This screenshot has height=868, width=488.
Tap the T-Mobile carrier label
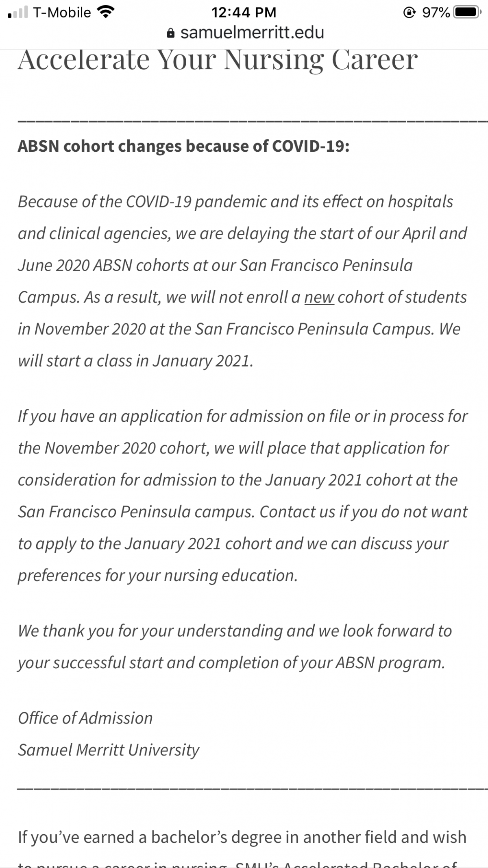(62, 13)
